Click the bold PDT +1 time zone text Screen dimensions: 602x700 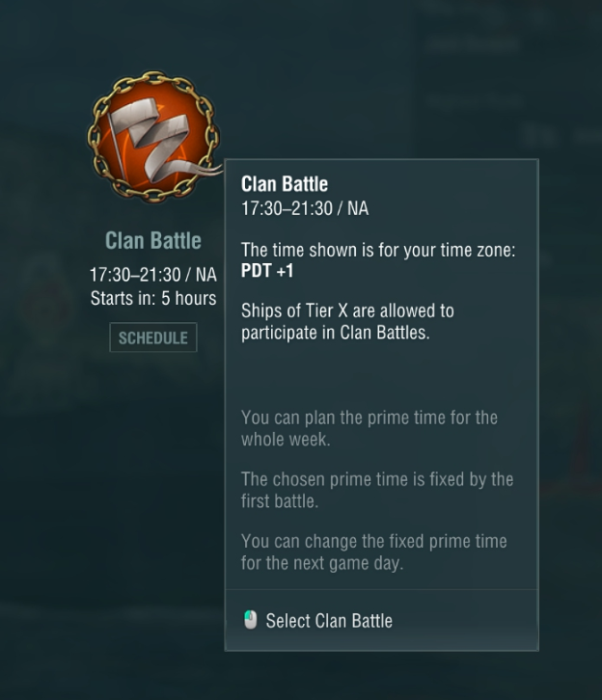pyautogui.click(x=267, y=271)
